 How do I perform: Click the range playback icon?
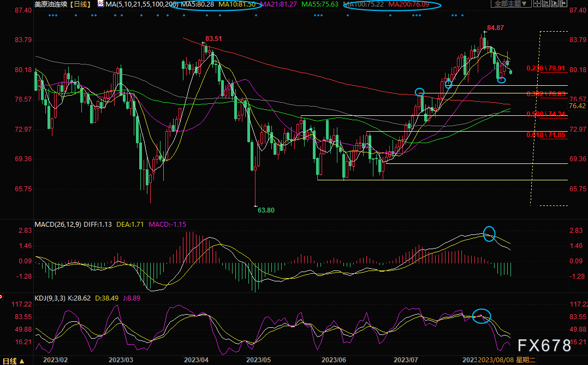(555, 3)
